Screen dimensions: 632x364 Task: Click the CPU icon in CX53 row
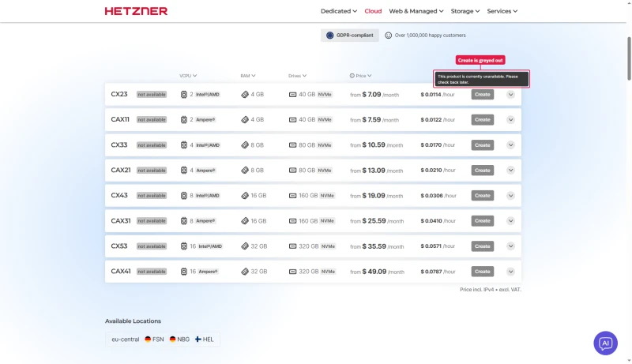point(184,246)
